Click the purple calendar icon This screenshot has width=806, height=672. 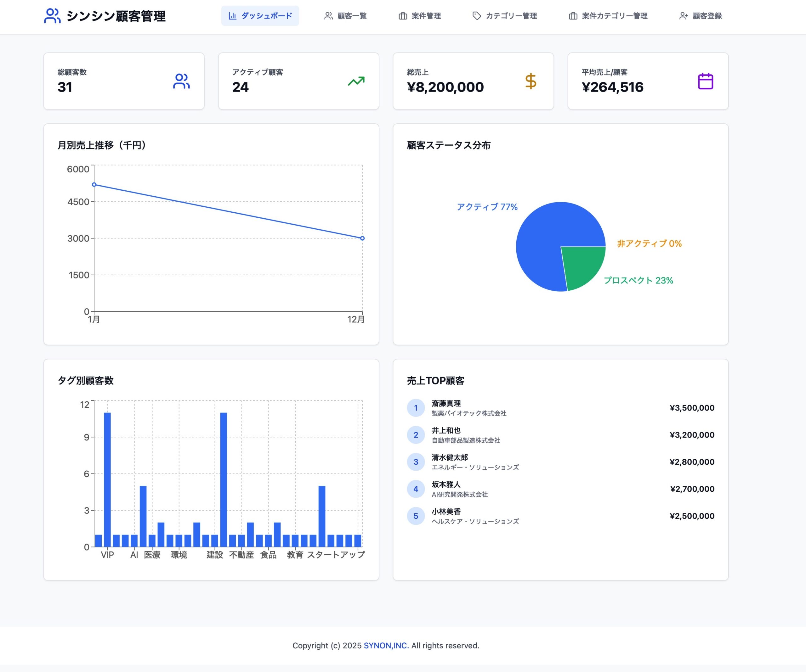click(x=705, y=81)
